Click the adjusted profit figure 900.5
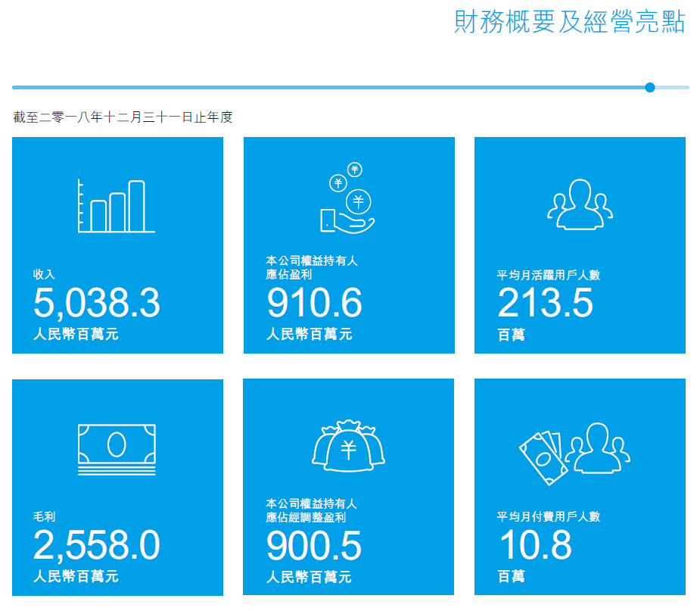This screenshot has width=700, height=611. (x=314, y=546)
